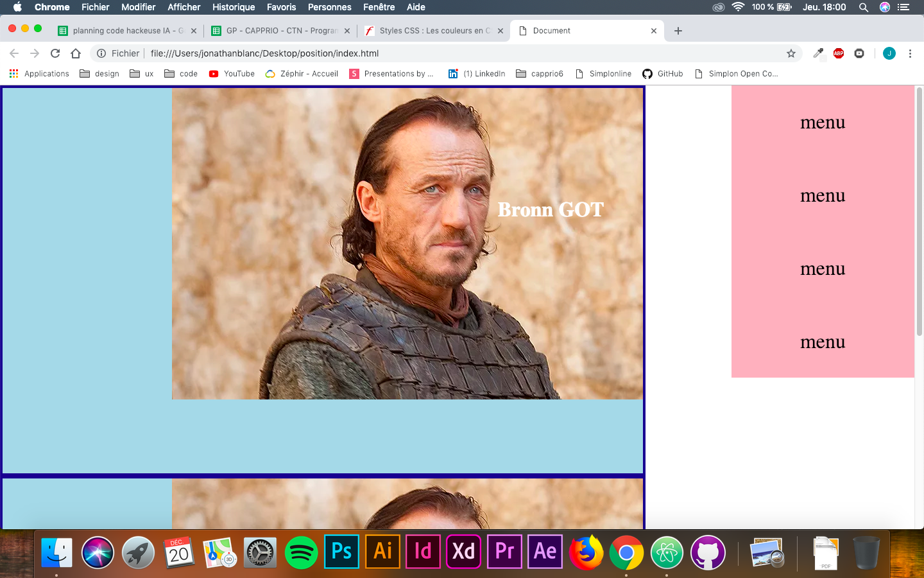Go to the home page
The image size is (924, 578).
point(76,53)
